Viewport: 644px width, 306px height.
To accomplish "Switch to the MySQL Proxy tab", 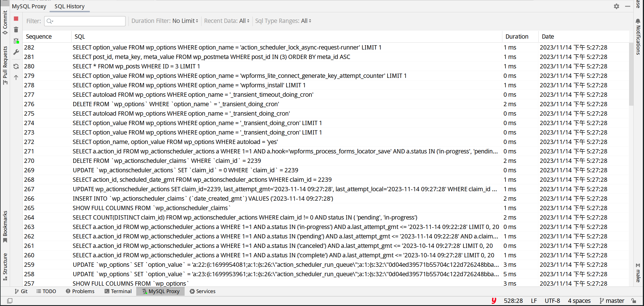I will pos(29,6).
